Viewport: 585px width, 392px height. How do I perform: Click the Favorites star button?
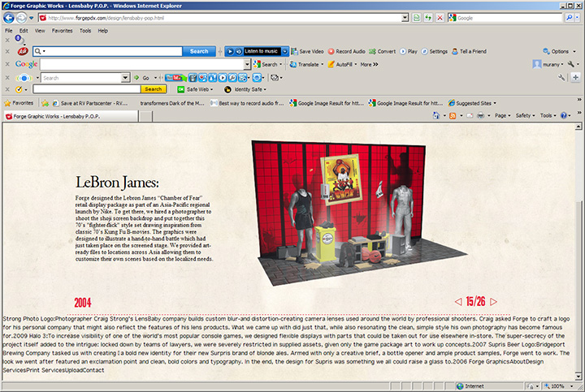click(x=19, y=103)
